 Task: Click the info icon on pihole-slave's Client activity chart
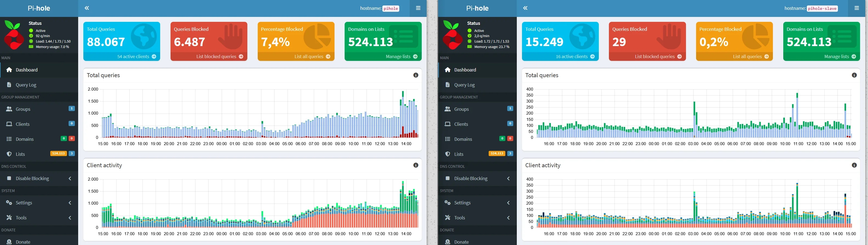854,165
